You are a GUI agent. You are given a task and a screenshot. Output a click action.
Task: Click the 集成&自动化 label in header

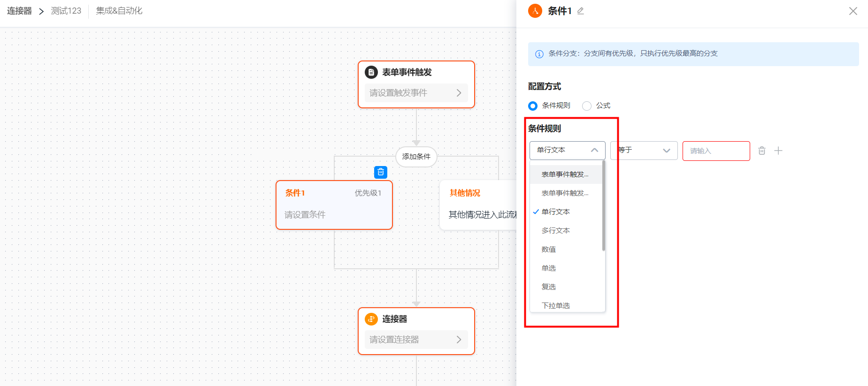pos(119,11)
